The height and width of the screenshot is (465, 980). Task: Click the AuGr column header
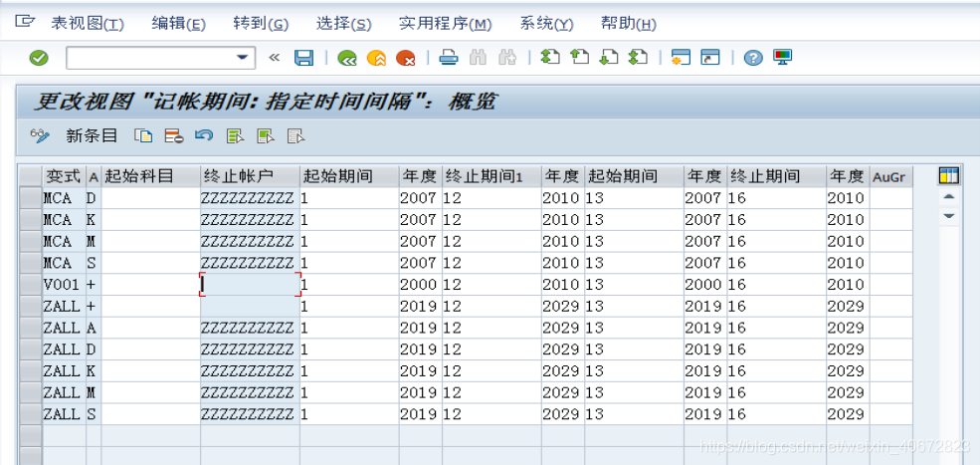[x=891, y=176]
